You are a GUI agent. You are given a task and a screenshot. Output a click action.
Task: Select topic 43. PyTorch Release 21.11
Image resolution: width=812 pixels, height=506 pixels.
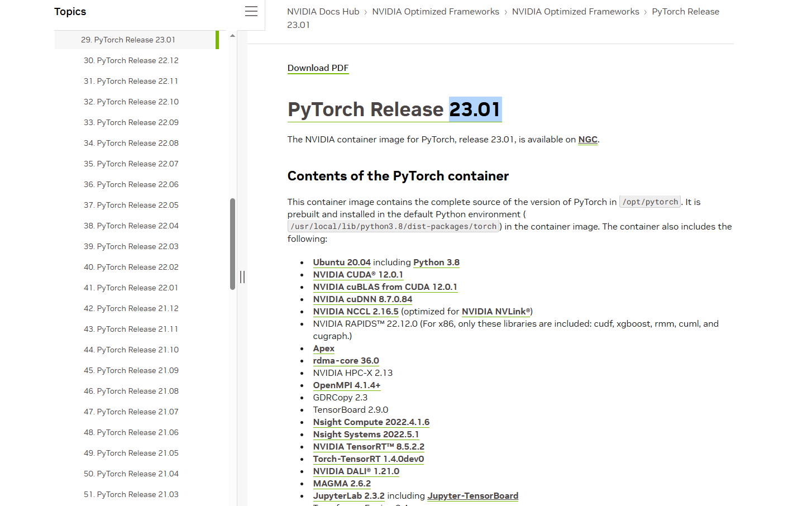point(131,329)
